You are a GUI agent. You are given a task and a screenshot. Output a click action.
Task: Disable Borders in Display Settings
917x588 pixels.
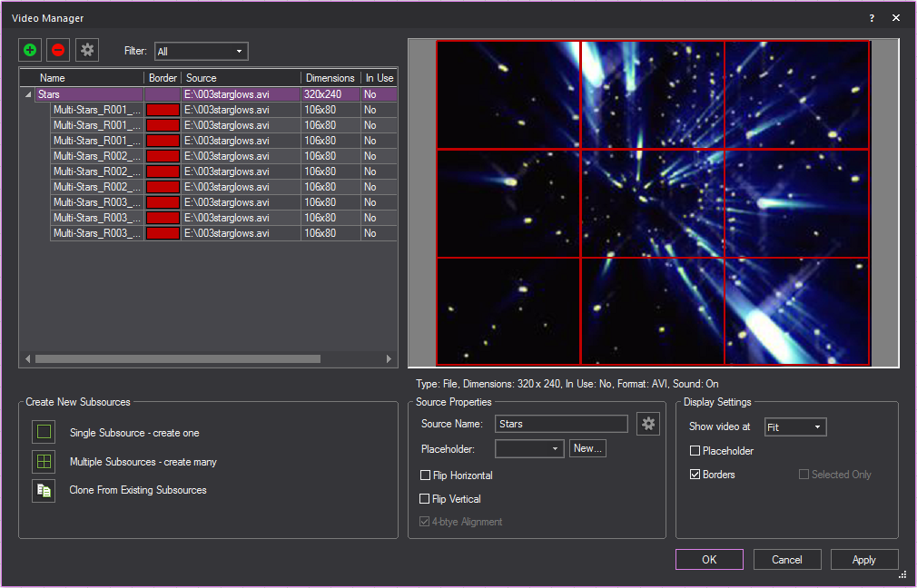pyautogui.click(x=695, y=474)
